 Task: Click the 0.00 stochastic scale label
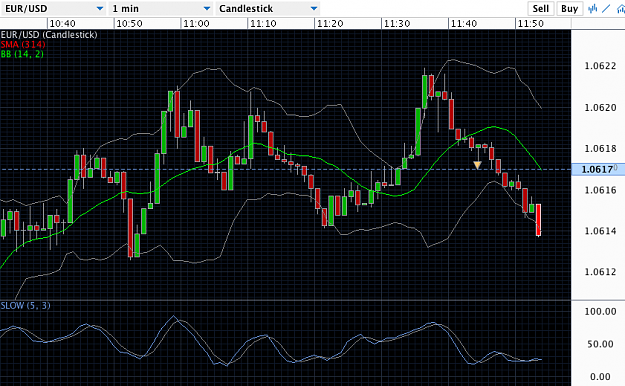tap(600, 377)
